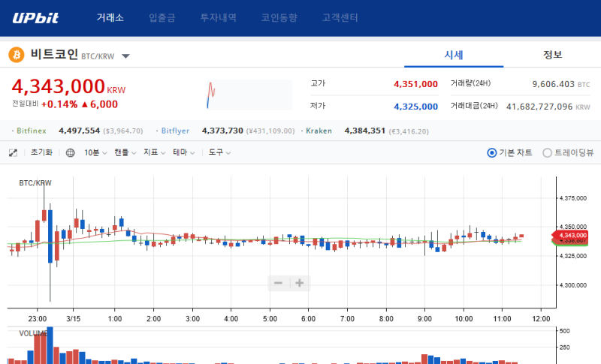The width and height of the screenshot is (601, 364).
Task: Click the orange Bitcoin coin icon
Action: (17, 55)
